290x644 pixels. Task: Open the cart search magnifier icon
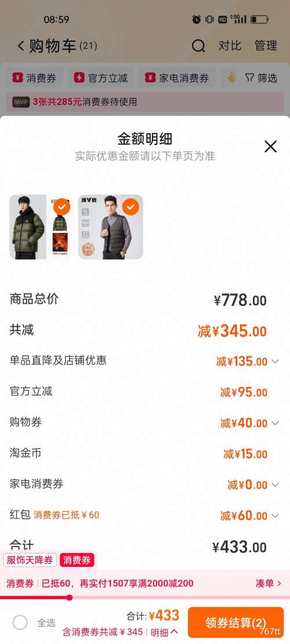198,46
